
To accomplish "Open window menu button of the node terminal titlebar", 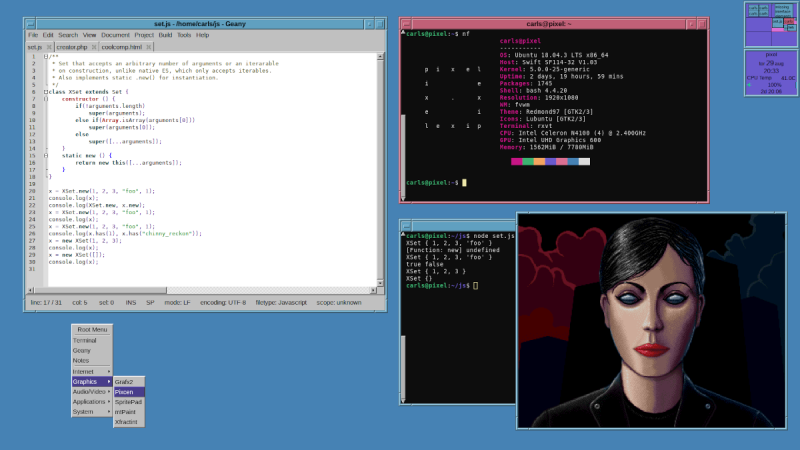I will [407, 226].
